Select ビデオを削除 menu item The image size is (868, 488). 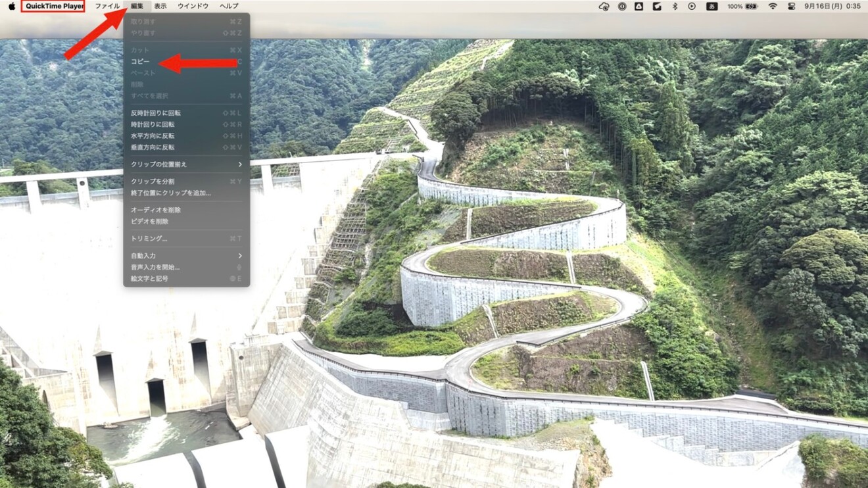coord(187,222)
